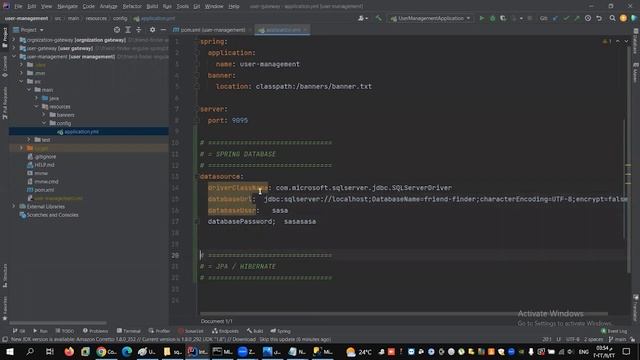The image size is (640, 360).
Task: Collapse the user-management module
Action: 14,56
